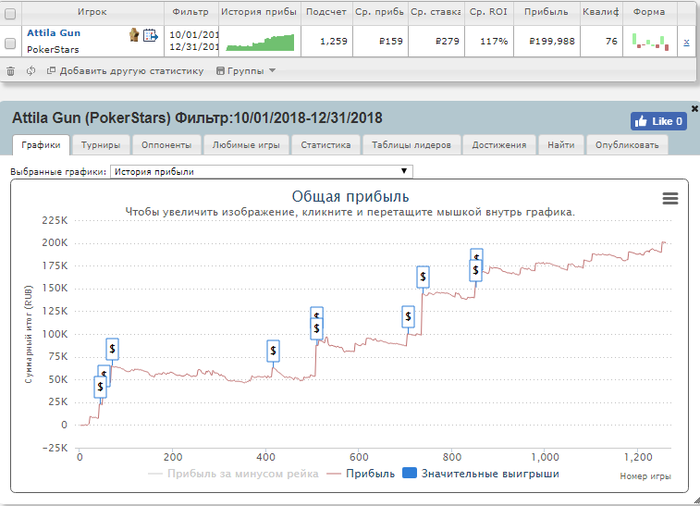The height and width of the screenshot is (506, 700).
Task: Click the lower dollar marker near game 850
Action: click(x=476, y=271)
